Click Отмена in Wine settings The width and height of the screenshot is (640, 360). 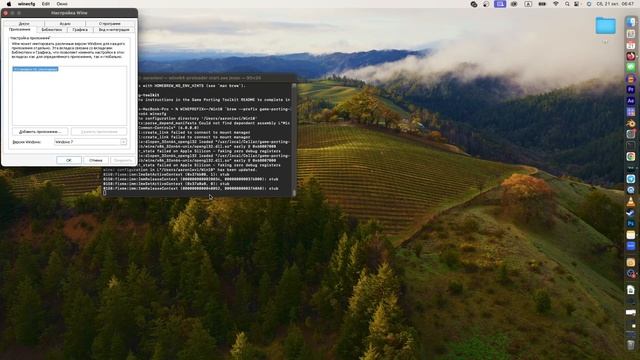96,160
